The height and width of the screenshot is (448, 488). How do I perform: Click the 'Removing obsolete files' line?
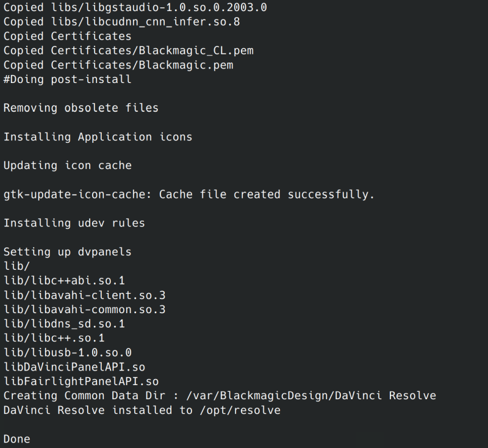(81, 108)
